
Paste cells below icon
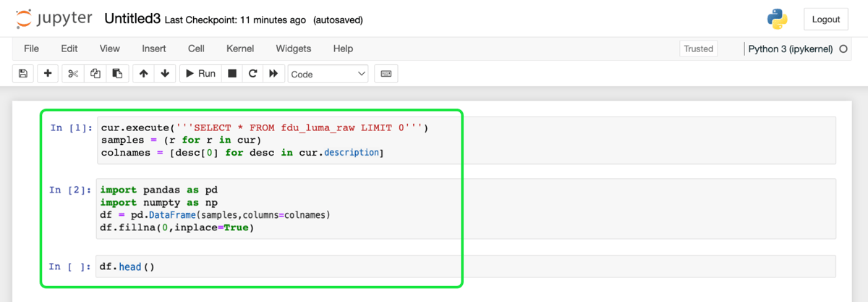coord(117,73)
